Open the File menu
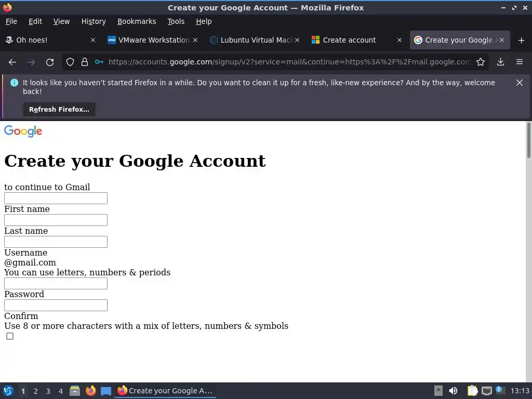This screenshot has height=399, width=532. pos(11,21)
